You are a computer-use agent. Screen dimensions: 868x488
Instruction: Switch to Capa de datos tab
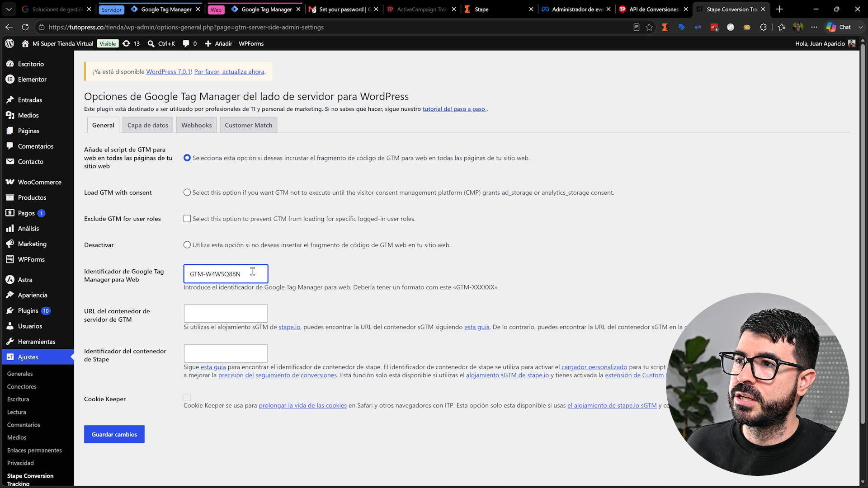[148, 125]
